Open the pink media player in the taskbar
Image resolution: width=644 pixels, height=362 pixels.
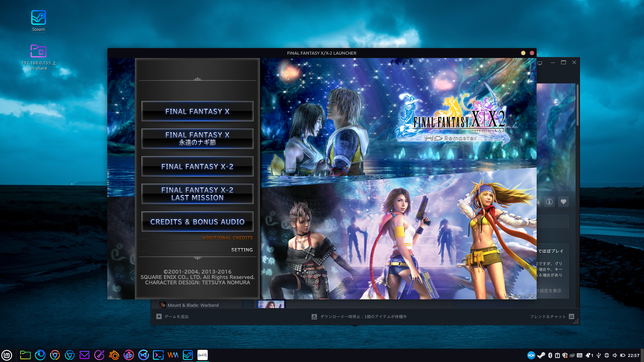128,355
